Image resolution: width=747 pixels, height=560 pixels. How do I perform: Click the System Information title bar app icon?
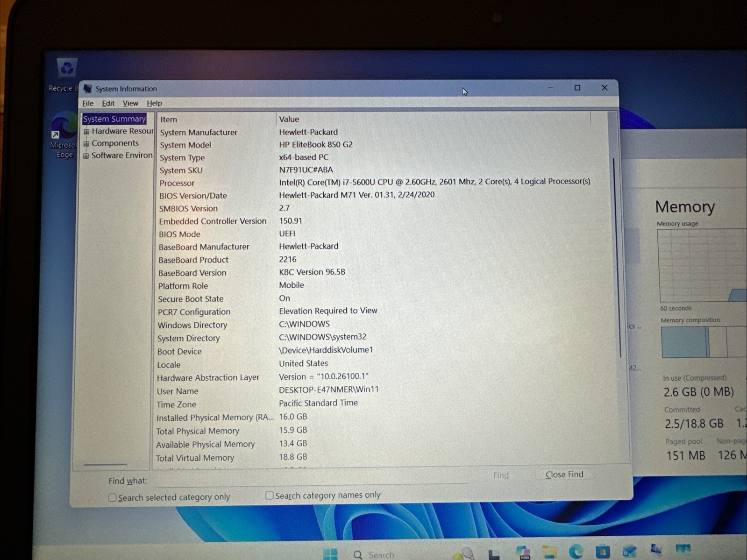coord(87,89)
